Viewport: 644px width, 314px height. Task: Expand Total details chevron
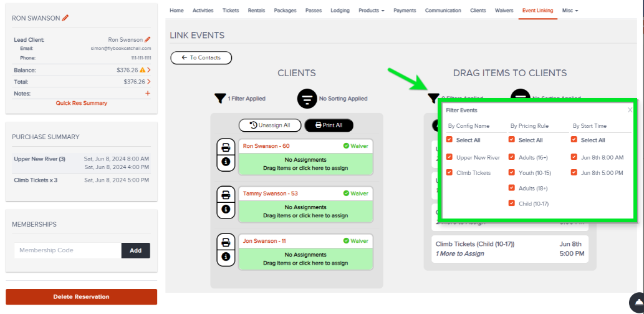click(148, 81)
